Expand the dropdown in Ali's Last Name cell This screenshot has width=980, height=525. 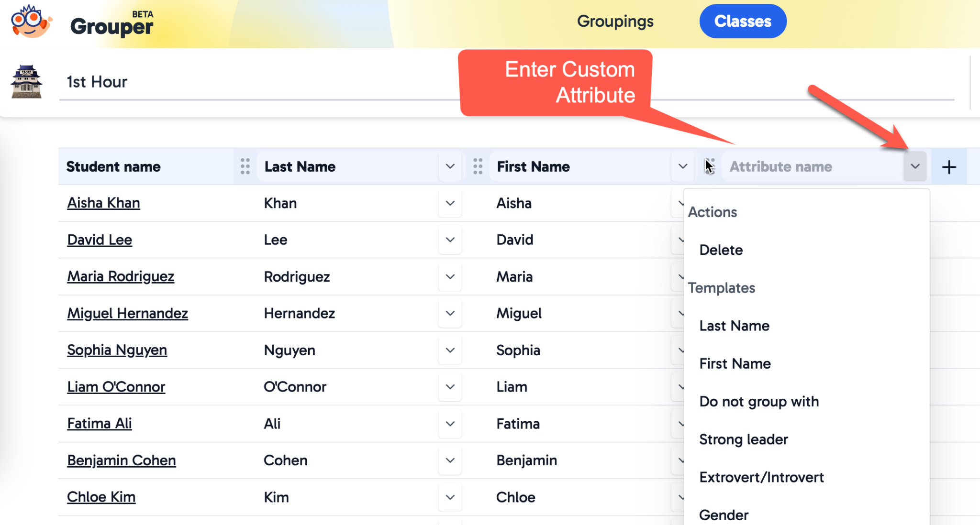pos(450,424)
